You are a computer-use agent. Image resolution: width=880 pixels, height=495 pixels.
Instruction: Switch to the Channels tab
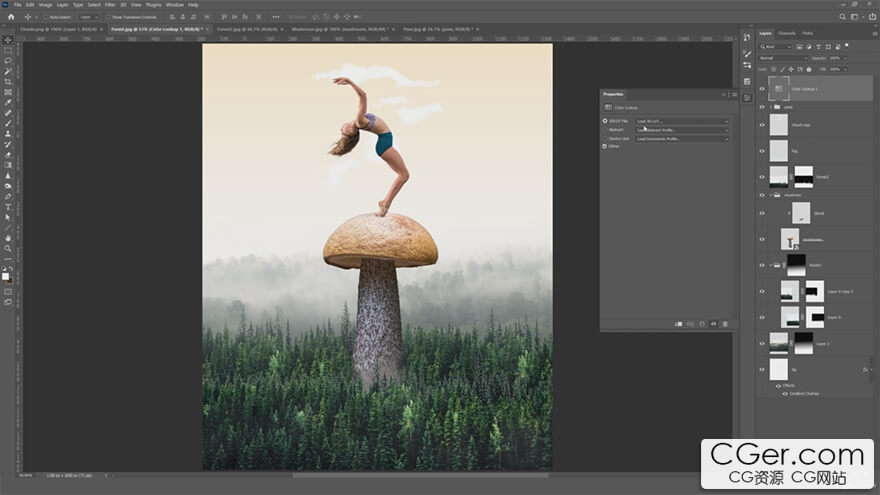tap(786, 33)
